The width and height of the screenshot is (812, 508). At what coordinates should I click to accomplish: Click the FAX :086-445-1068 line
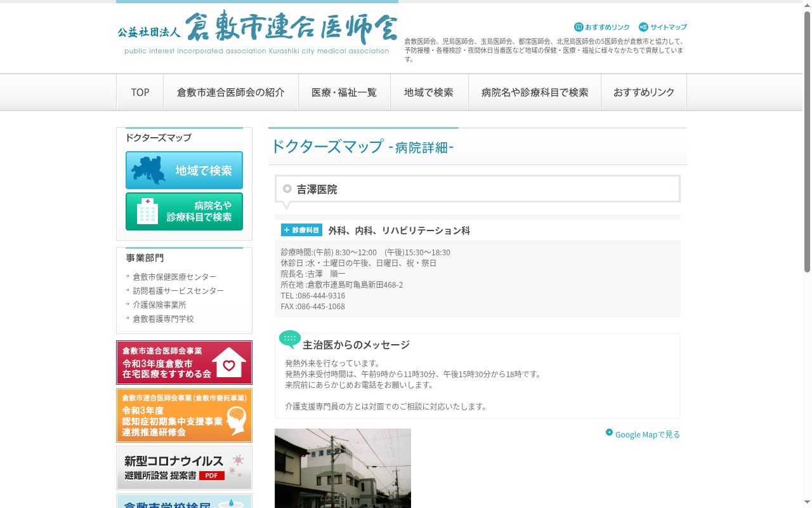(313, 306)
